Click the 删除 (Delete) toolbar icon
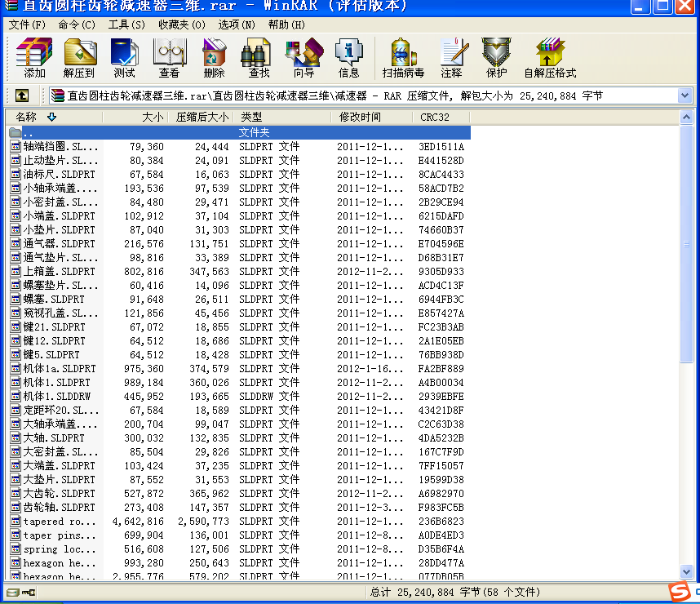 click(x=215, y=58)
